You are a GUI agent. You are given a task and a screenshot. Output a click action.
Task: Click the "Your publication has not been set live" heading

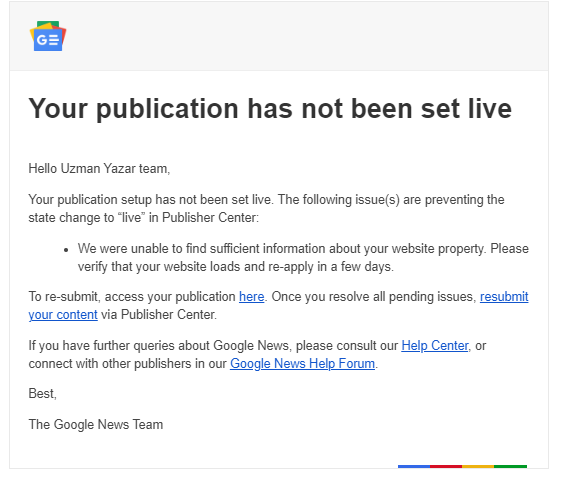click(270, 109)
